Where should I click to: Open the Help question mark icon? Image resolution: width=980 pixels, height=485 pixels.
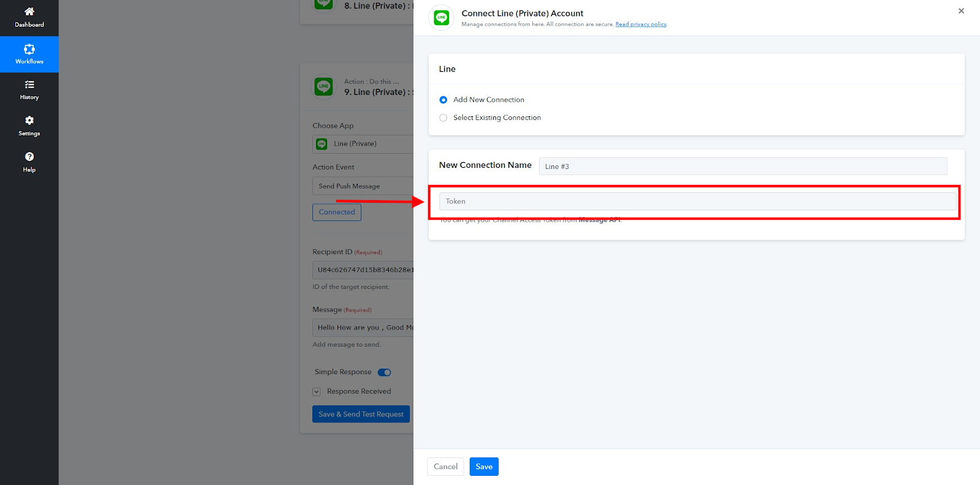coord(29,157)
